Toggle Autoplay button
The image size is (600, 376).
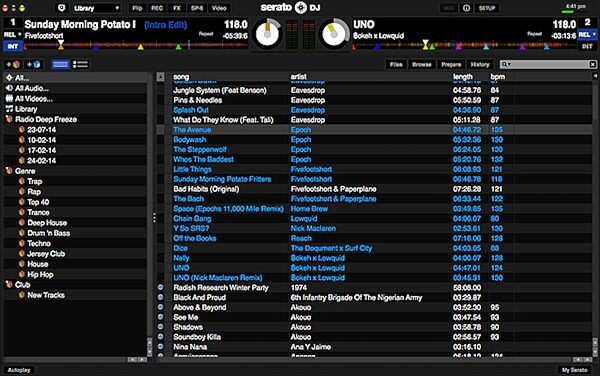(19, 370)
